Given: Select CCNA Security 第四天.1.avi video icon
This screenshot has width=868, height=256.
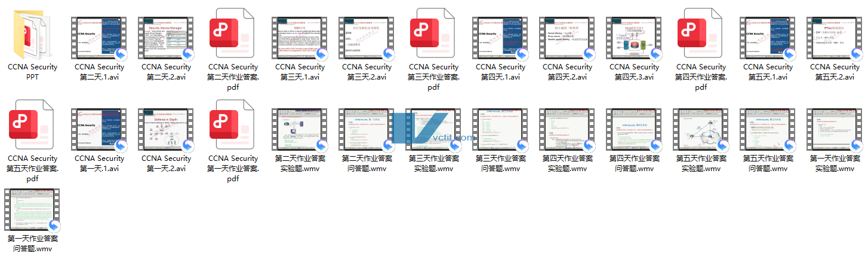Looking at the screenshot, I should click(501, 38).
